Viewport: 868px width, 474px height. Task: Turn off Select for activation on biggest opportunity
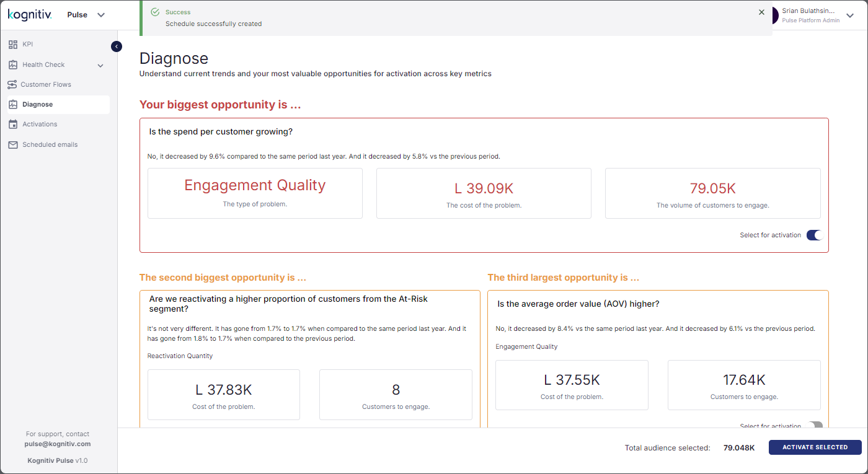click(x=813, y=235)
